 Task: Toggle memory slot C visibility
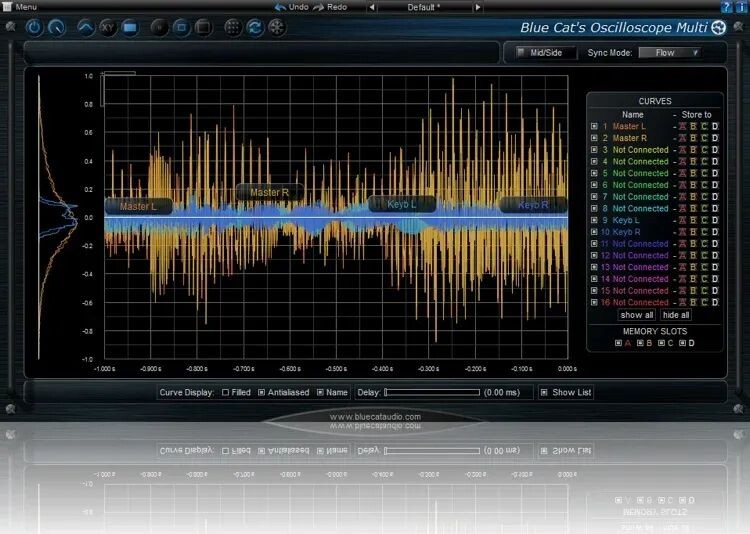pos(662,343)
